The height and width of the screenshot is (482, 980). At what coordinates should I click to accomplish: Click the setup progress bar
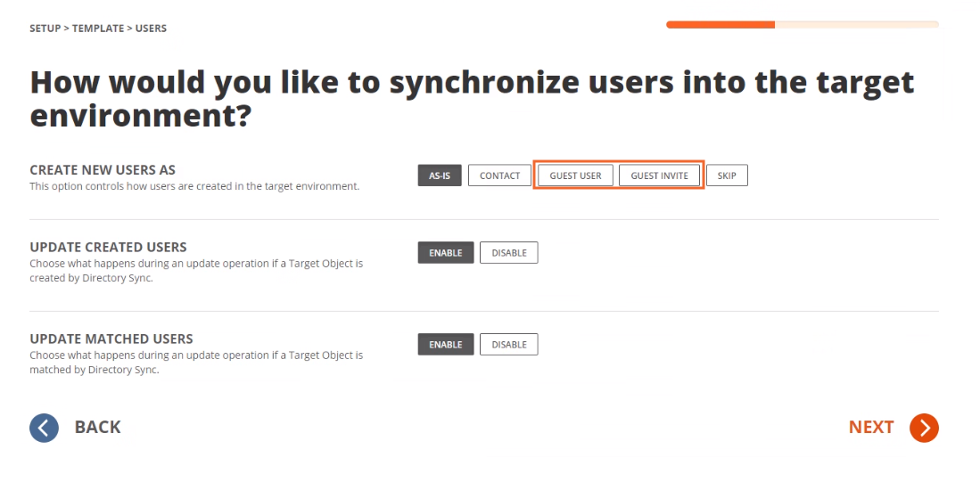pos(802,25)
